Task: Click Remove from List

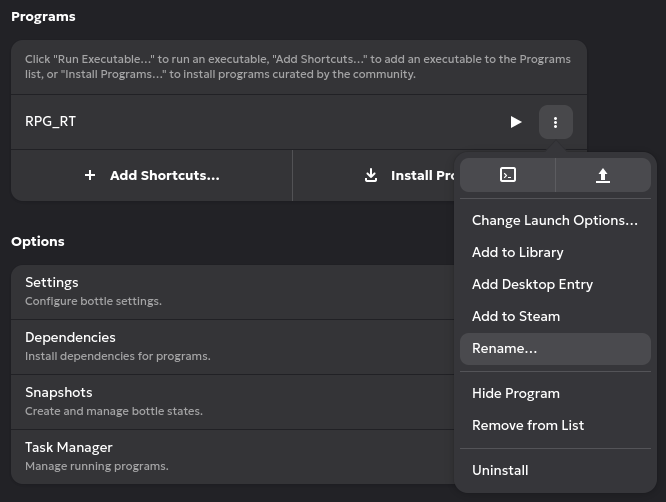Action: 527,425
